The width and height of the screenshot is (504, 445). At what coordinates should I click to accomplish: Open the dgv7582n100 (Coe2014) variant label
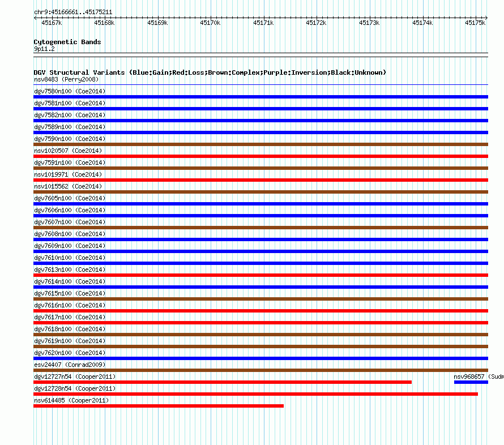[70, 115]
